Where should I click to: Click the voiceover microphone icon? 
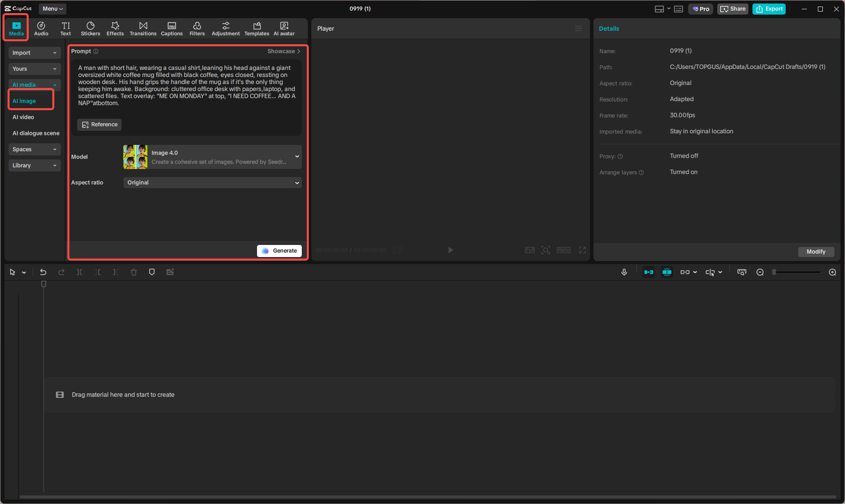coord(624,272)
